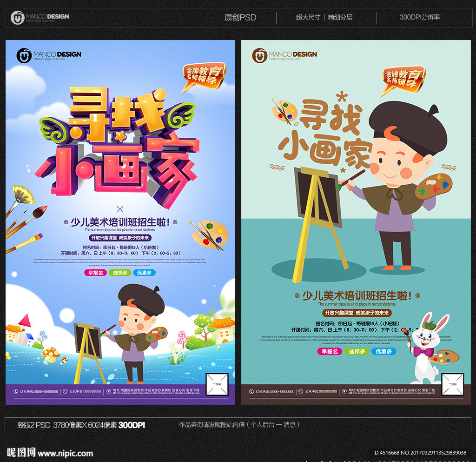Select 少儿美术培训班招生啦! on the teal poster

[357, 295]
